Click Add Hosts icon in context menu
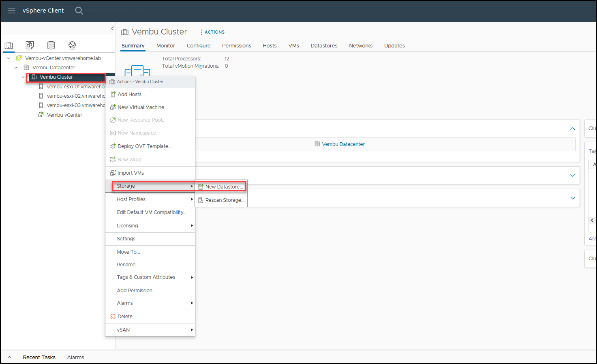Screen dimensions: 597x364 [113, 94]
